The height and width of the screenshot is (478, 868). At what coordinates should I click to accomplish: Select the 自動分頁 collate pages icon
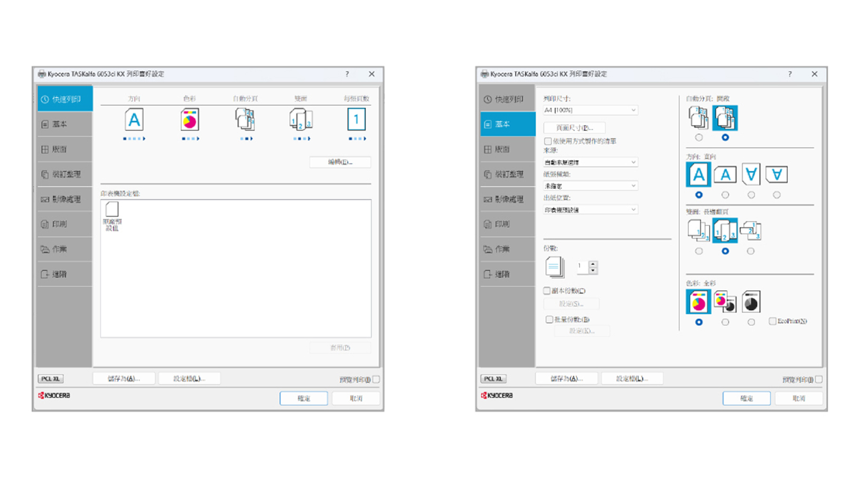245,121
